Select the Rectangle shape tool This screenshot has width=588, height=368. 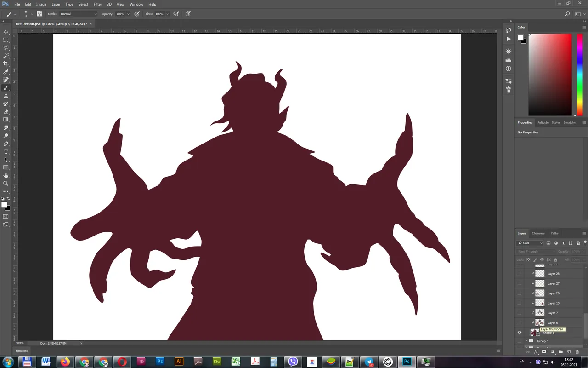(x=6, y=167)
